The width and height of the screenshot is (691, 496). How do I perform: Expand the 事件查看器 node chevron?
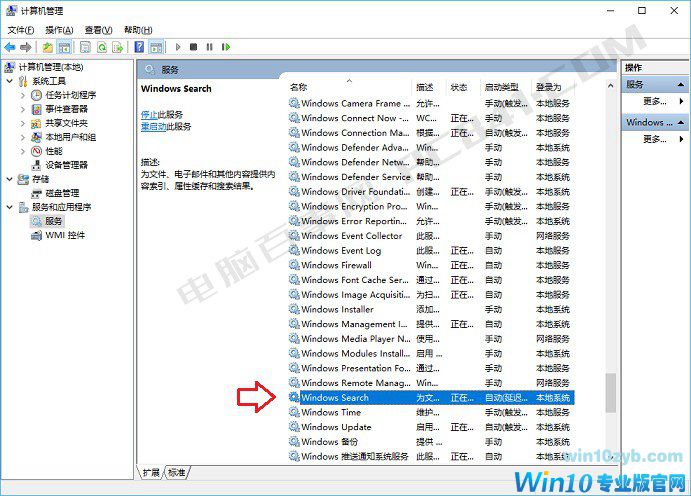point(23,109)
